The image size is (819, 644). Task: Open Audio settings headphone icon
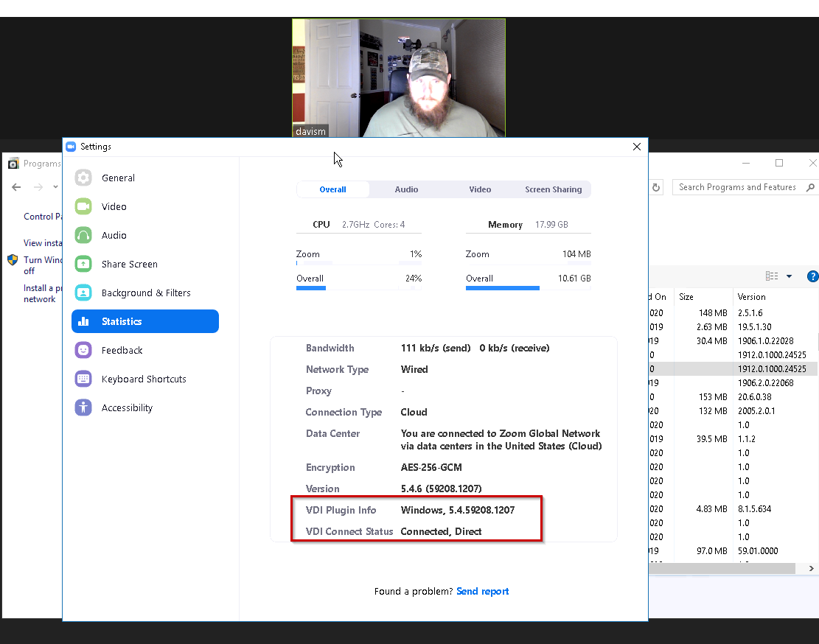coord(83,235)
